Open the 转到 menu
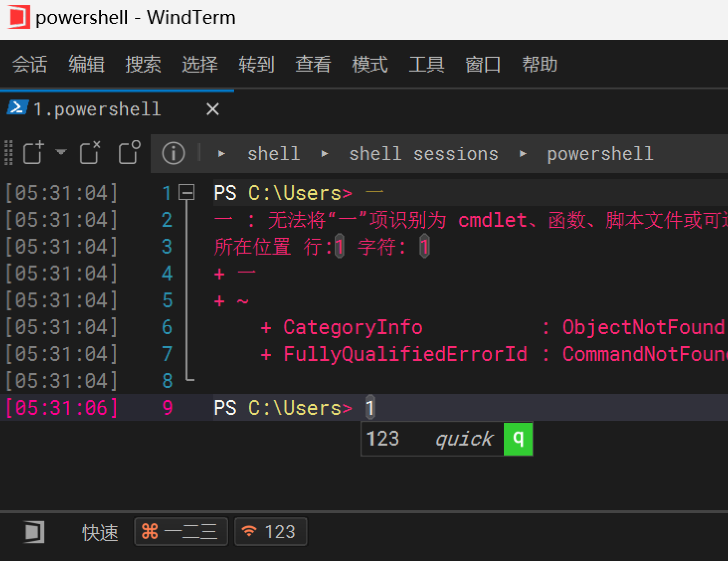The height and width of the screenshot is (561, 728). tap(257, 65)
